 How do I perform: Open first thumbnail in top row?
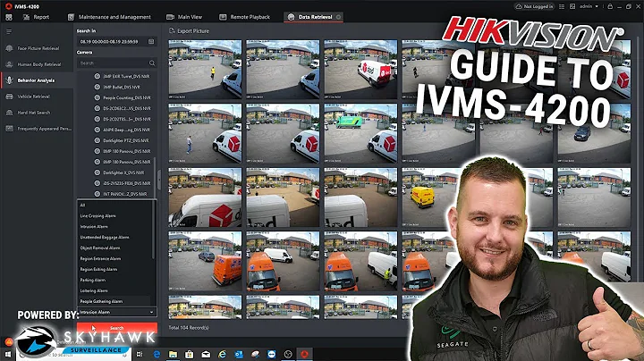pyautogui.click(x=205, y=70)
